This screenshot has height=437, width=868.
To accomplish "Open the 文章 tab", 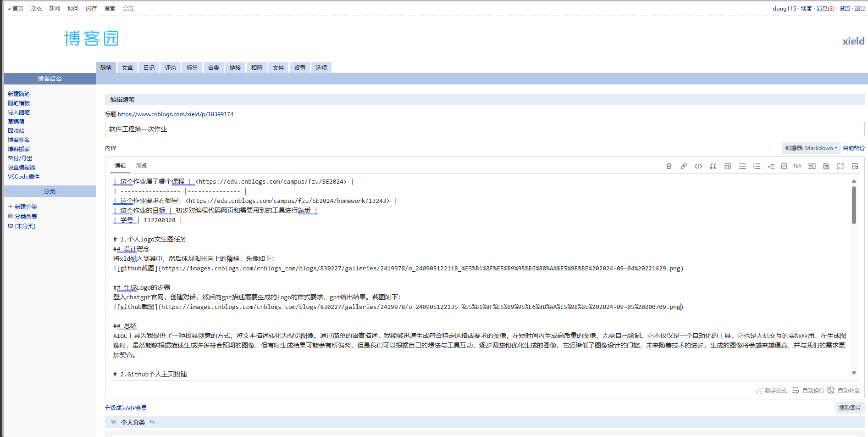I will [x=127, y=67].
